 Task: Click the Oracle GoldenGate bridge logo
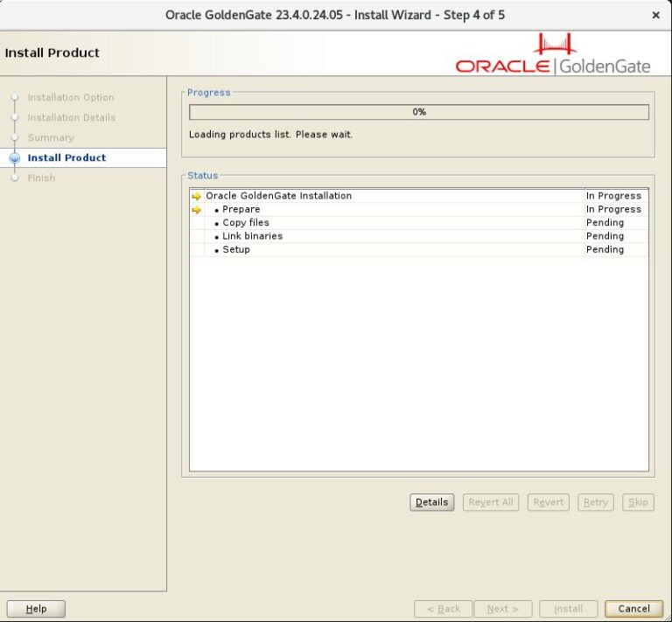tap(555, 44)
